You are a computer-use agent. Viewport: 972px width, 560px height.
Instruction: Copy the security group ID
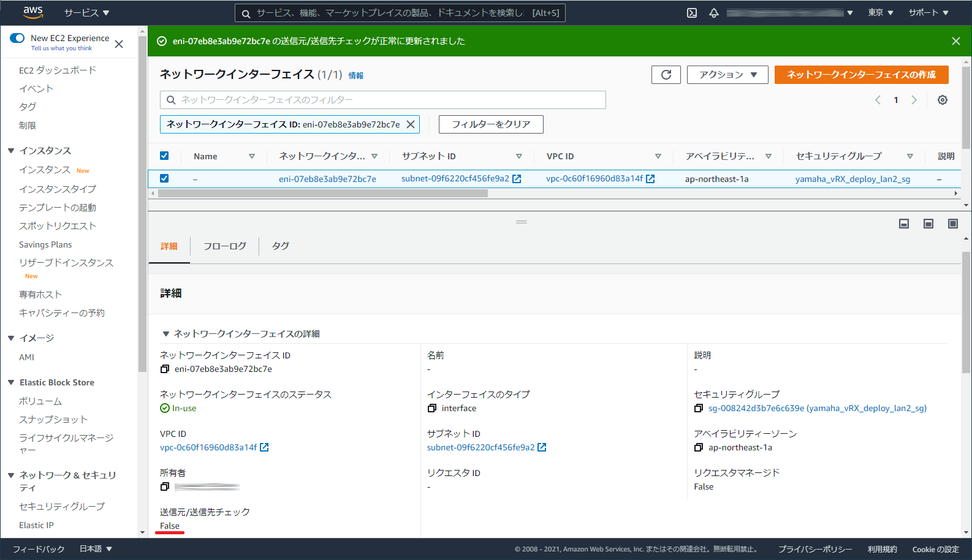click(x=698, y=408)
